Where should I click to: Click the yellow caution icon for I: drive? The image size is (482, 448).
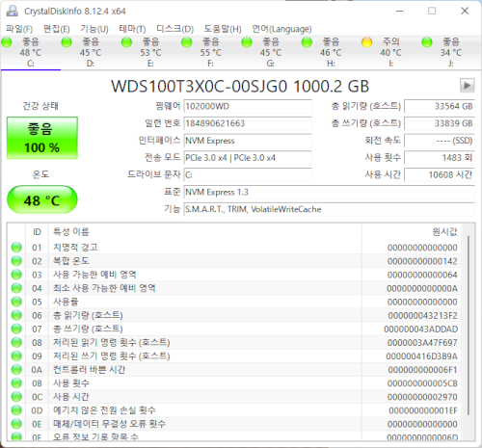tap(366, 42)
